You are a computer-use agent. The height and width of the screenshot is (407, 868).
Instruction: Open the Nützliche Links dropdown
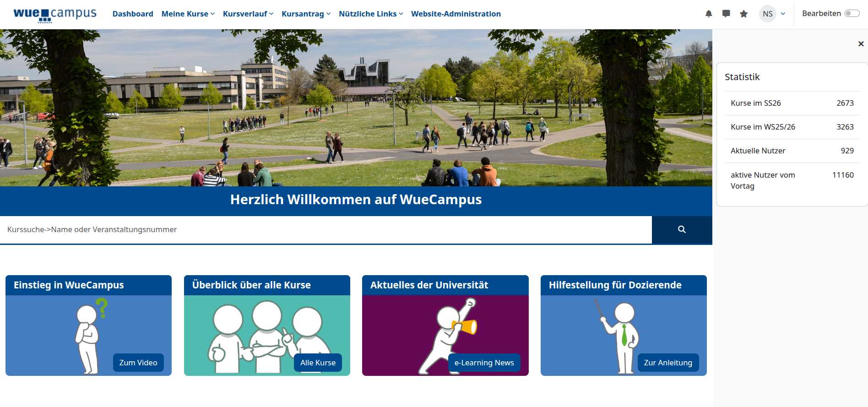(x=371, y=14)
